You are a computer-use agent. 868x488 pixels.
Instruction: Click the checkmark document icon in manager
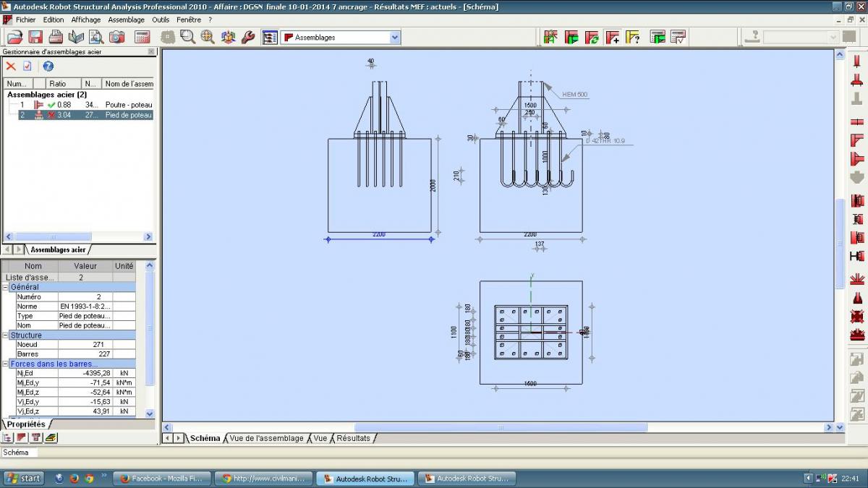tap(27, 66)
